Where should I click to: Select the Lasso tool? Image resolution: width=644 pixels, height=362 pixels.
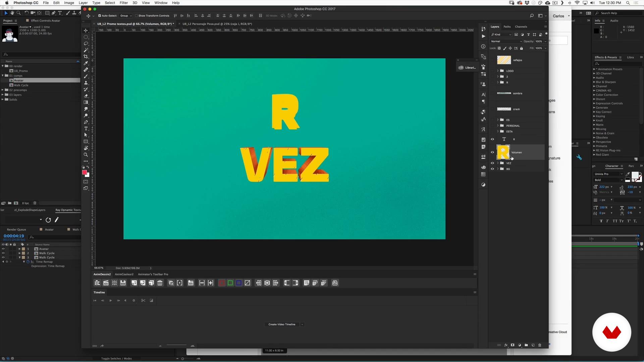(x=86, y=44)
